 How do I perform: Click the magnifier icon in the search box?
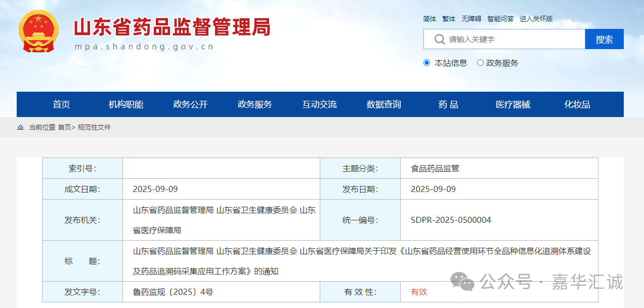point(438,39)
